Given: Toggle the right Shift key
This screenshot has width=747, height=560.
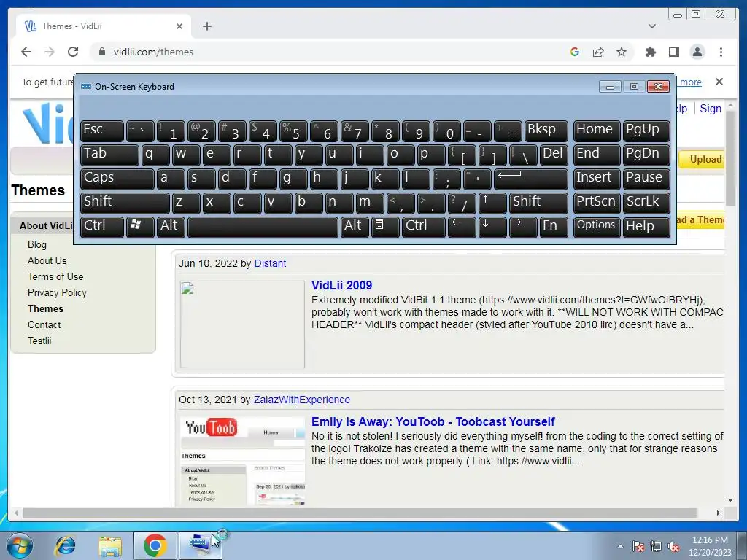Looking at the screenshot, I should click(x=538, y=203).
